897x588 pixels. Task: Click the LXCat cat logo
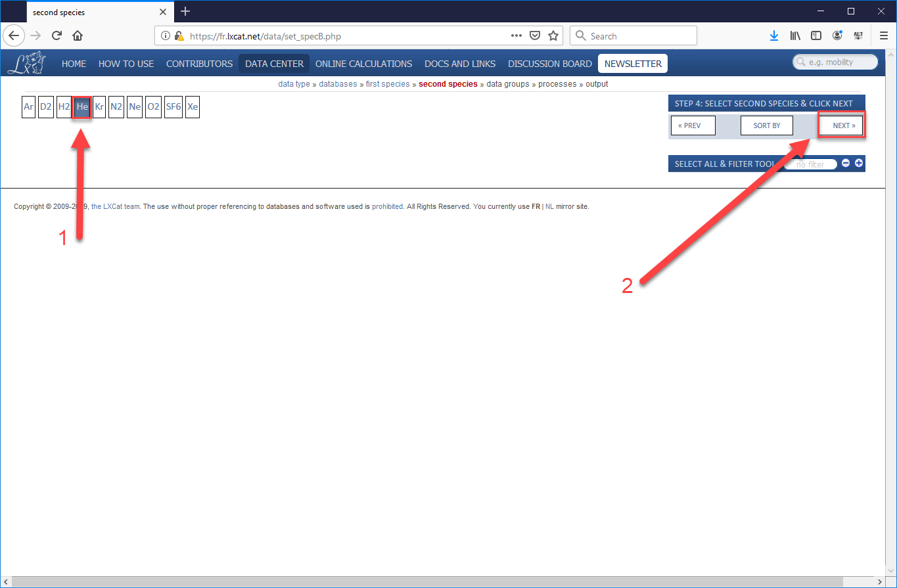point(27,63)
